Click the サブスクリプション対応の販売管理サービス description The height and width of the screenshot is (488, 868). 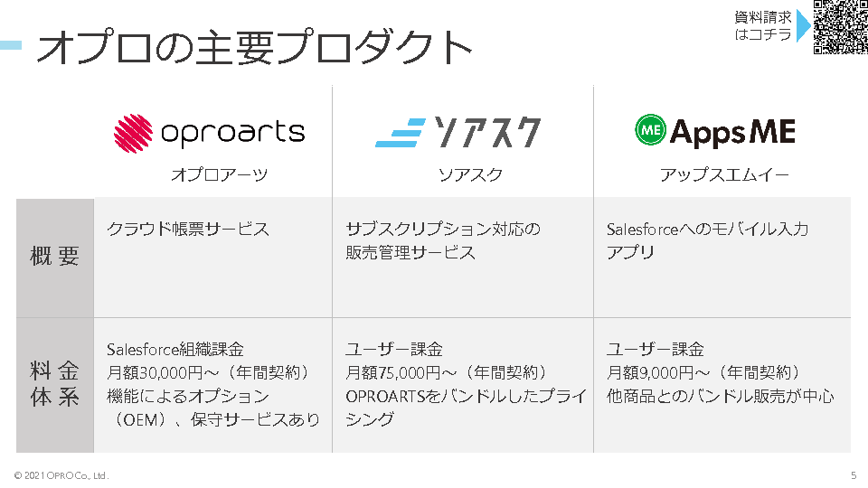point(443,240)
